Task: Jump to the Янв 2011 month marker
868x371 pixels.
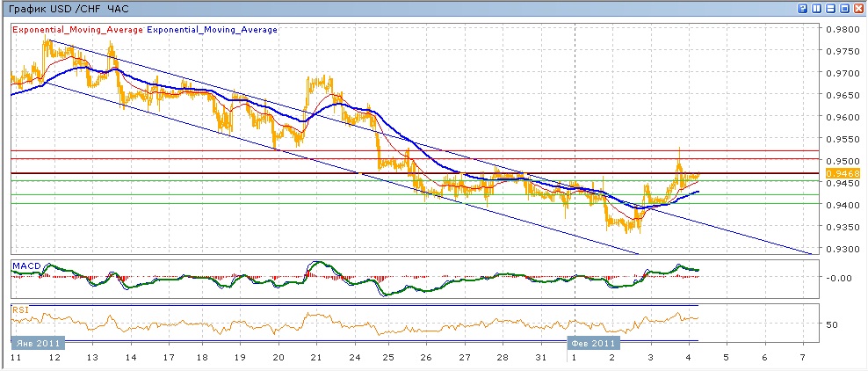Action: click(33, 343)
